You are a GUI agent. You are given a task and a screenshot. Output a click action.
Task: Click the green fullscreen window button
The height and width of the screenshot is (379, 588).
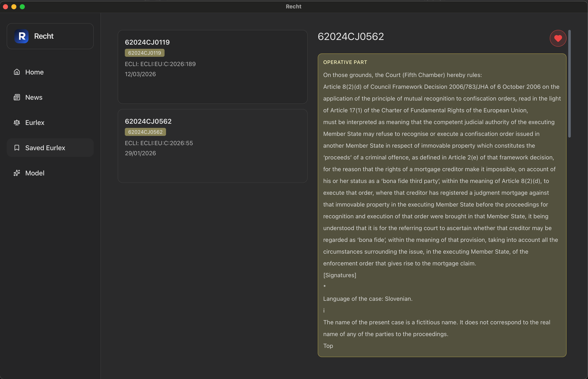[x=22, y=7]
